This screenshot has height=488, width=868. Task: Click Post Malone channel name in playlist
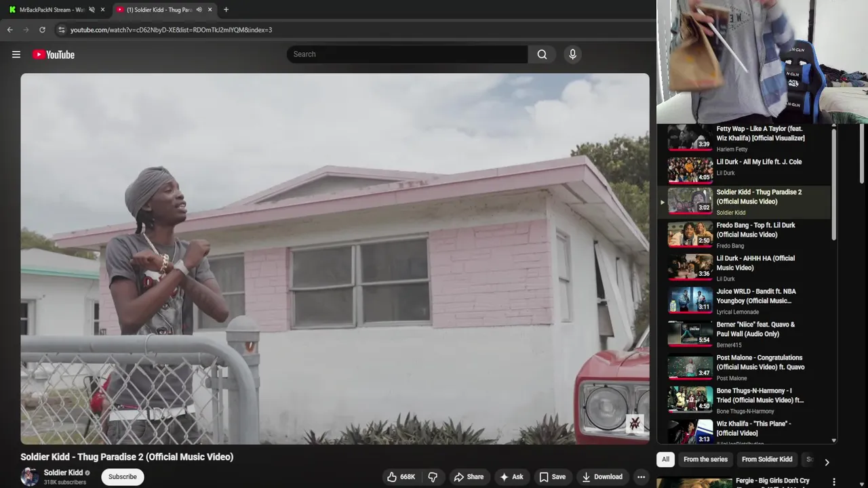732,379
